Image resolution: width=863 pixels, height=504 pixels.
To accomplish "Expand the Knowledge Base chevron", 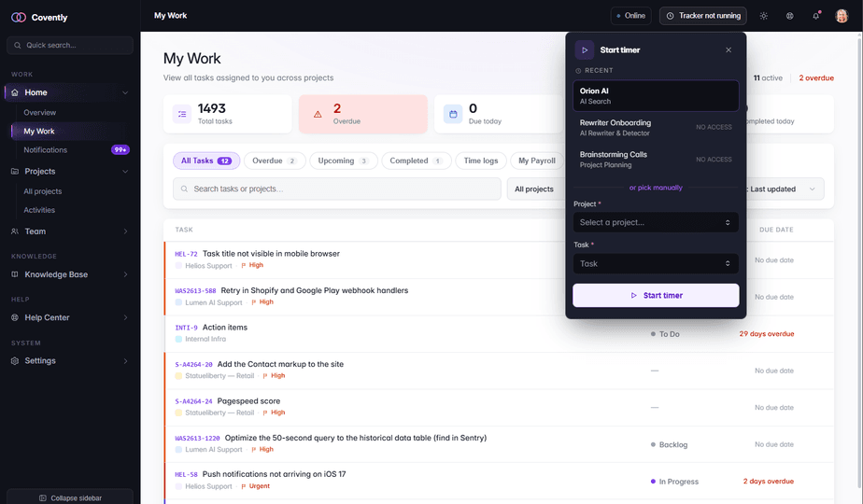I will (125, 274).
